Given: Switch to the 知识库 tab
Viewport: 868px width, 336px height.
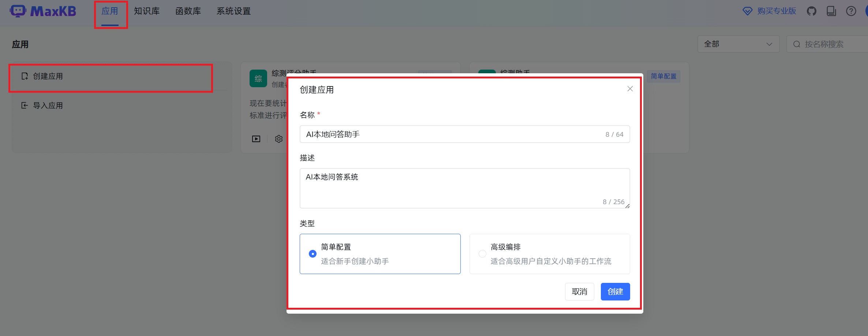Looking at the screenshot, I should click(147, 11).
